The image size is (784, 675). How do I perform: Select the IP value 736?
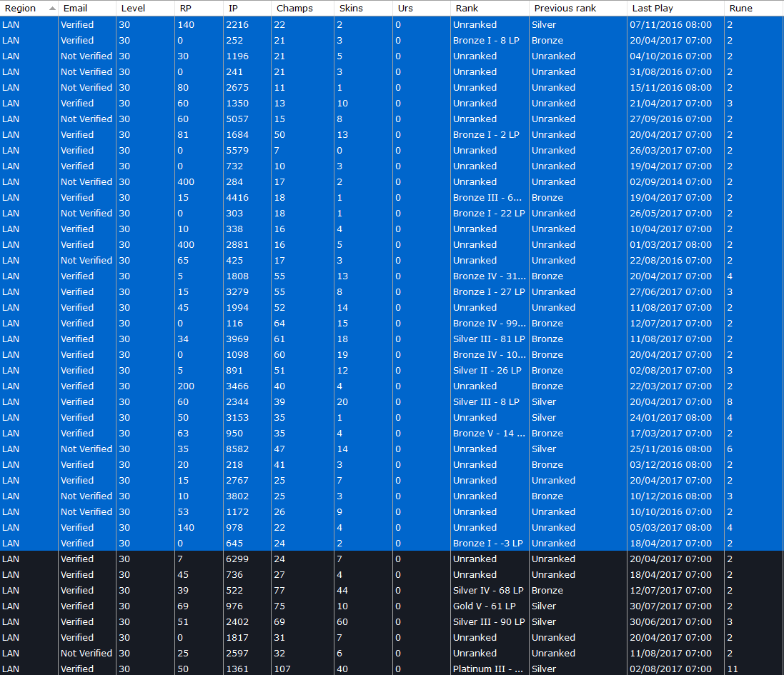(x=234, y=575)
